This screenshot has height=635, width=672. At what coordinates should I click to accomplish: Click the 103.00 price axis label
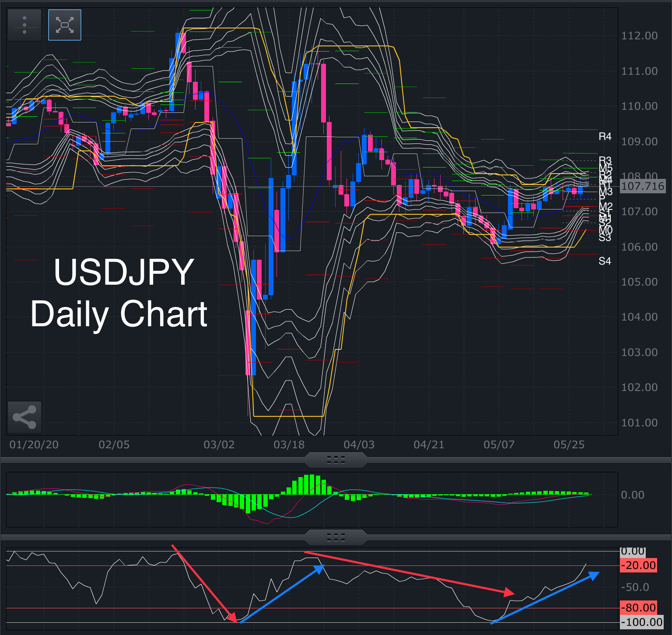639,352
